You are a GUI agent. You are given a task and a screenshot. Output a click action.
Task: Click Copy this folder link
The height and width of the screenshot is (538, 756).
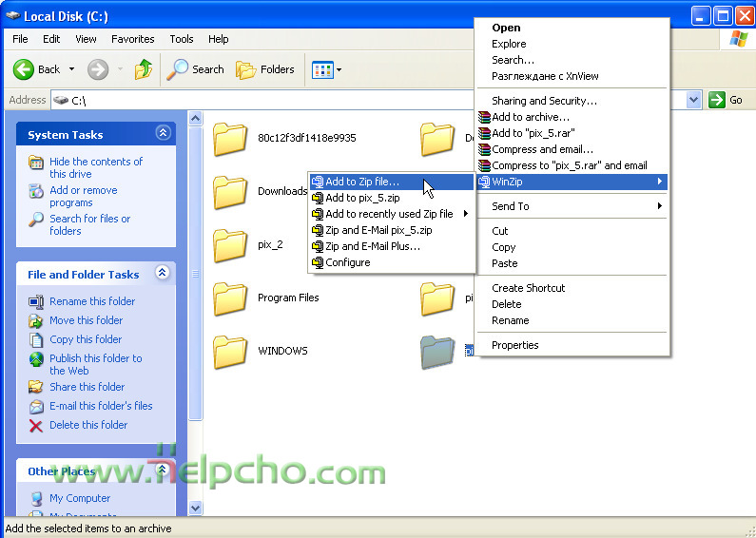[x=86, y=340]
